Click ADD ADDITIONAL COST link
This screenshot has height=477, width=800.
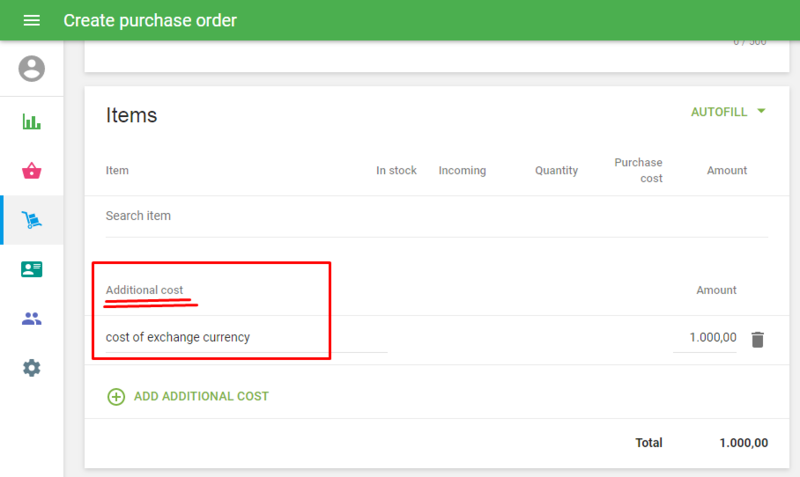click(201, 396)
